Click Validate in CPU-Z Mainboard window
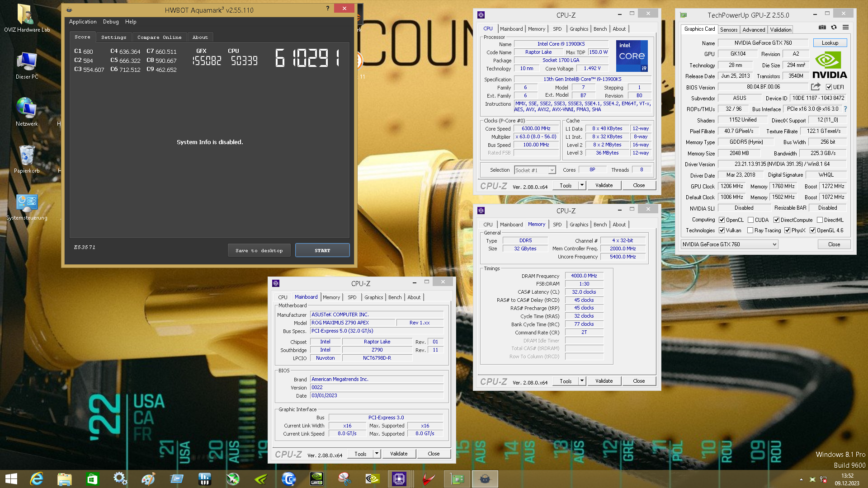This screenshot has width=868, height=488. coord(399,454)
